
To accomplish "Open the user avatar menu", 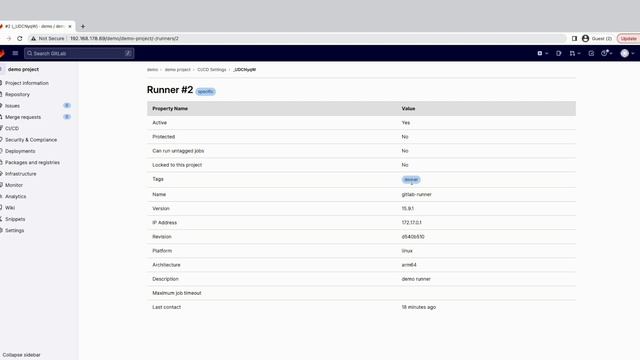I will click(627, 53).
